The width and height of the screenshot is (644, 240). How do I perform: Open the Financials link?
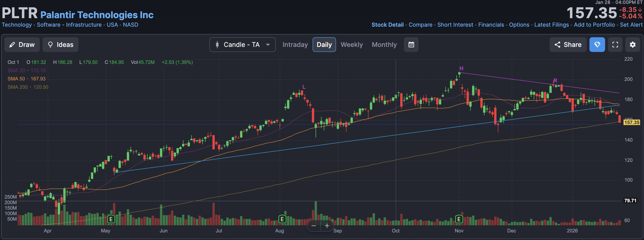pyautogui.click(x=491, y=25)
